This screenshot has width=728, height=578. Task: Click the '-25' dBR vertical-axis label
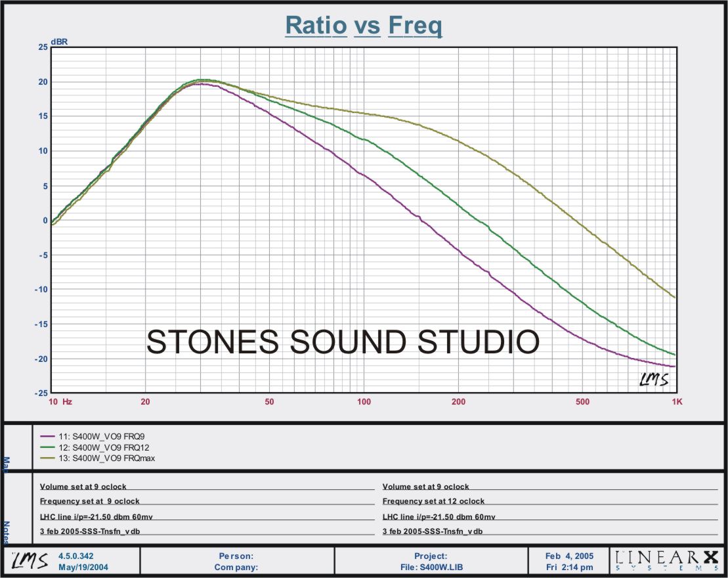pos(41,393)
